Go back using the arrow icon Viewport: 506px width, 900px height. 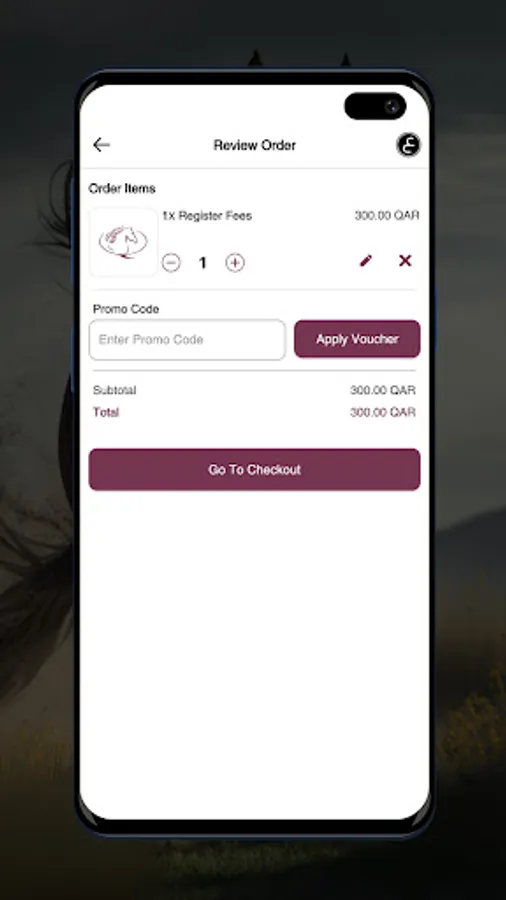click(101, 145)
